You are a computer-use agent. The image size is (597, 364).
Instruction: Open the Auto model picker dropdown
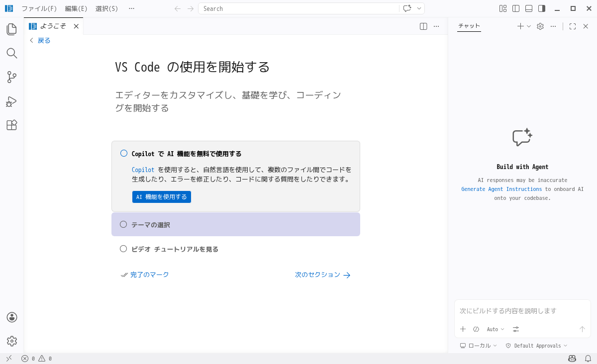[x=496, y=329]
